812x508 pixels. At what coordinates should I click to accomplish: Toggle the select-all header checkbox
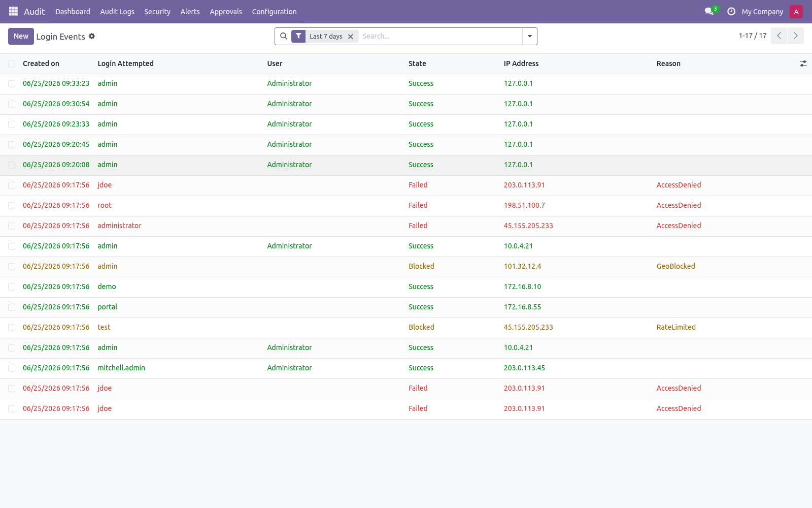click(12, 64)
